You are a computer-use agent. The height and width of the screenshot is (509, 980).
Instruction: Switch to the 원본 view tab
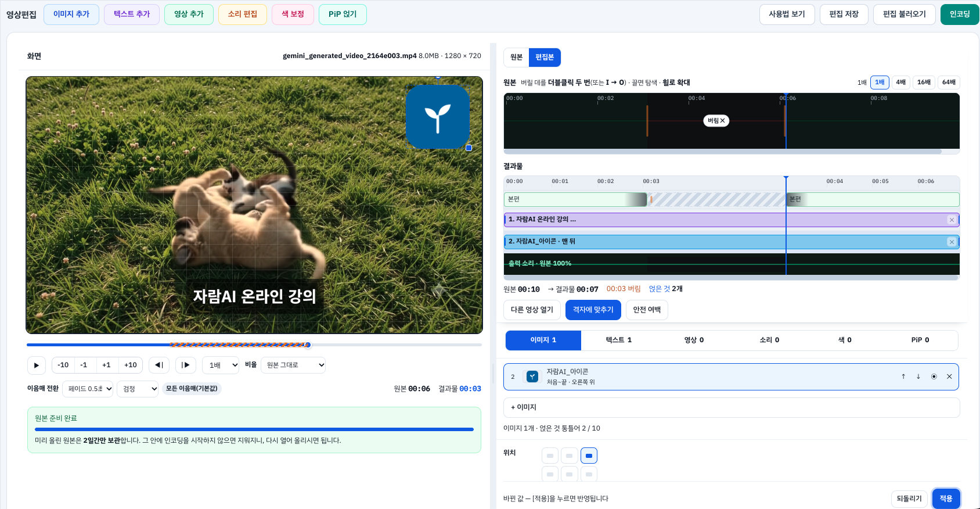pyautogui.click(x=516, y=57)
